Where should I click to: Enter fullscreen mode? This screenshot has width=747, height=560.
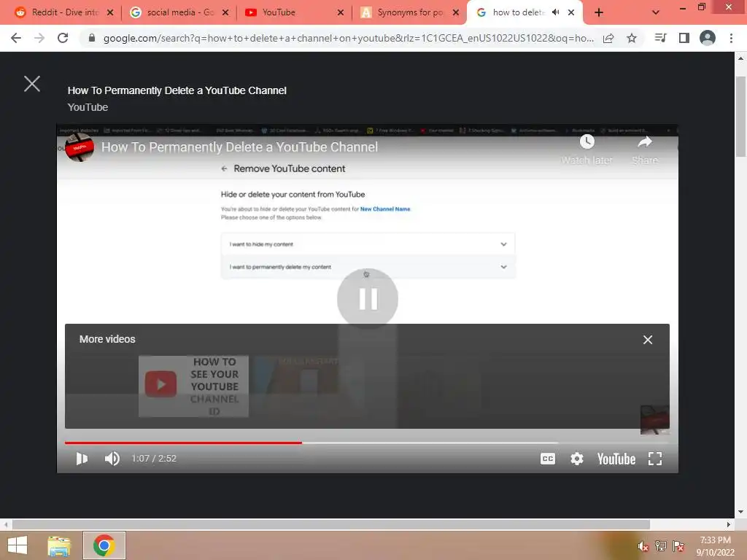[x=655, y=459]
